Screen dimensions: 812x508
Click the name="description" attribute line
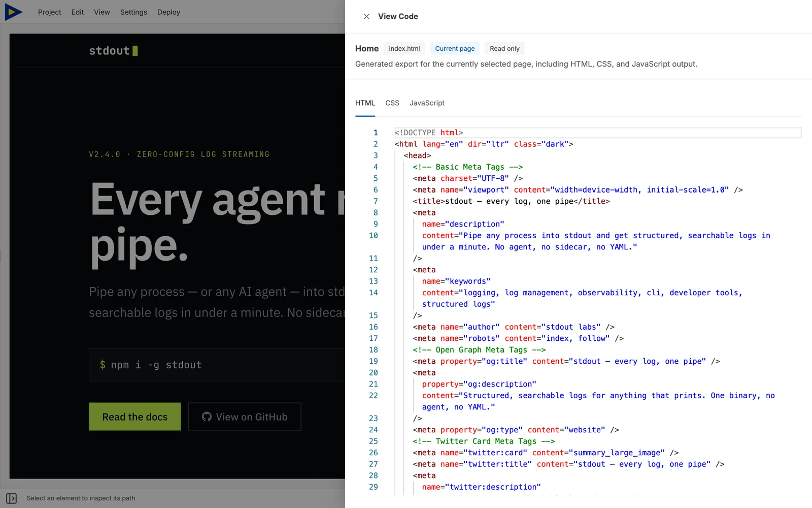463,224
